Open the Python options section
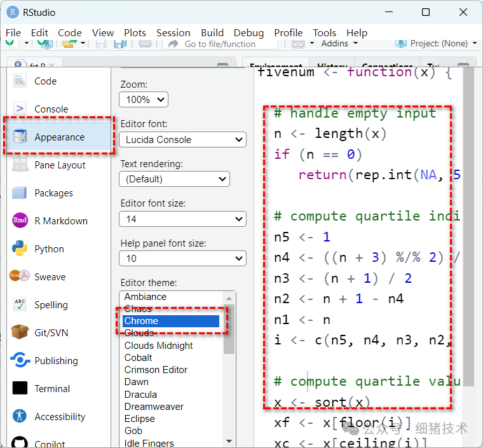Screen dimensions: 483x448 (58, 249)
